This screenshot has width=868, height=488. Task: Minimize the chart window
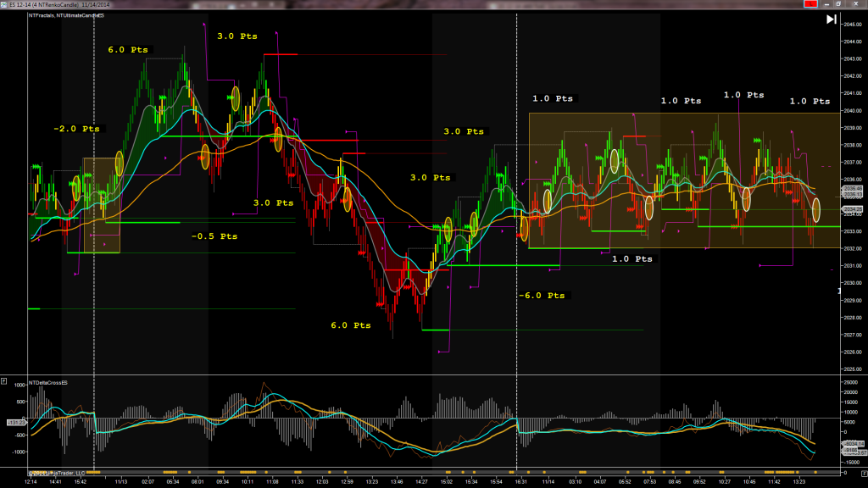point(826,4)
